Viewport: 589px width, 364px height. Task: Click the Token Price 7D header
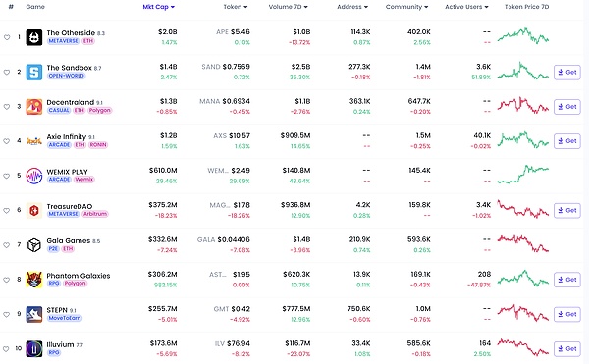coord(526,7)
